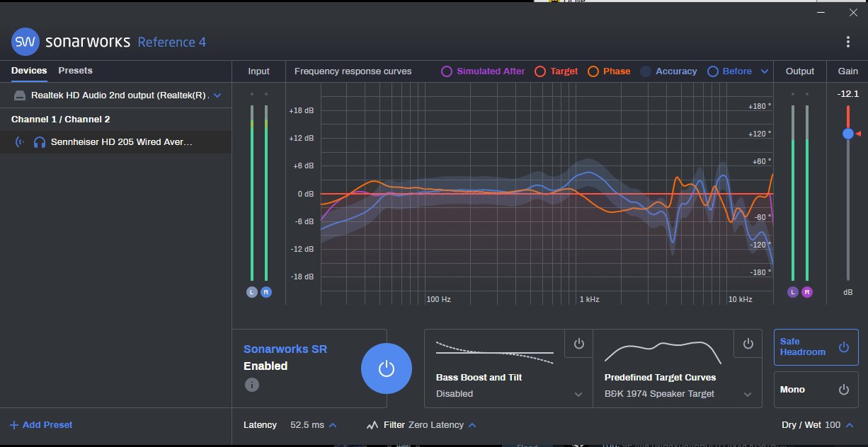Click the 100 Hz axis label

[438, 300]
